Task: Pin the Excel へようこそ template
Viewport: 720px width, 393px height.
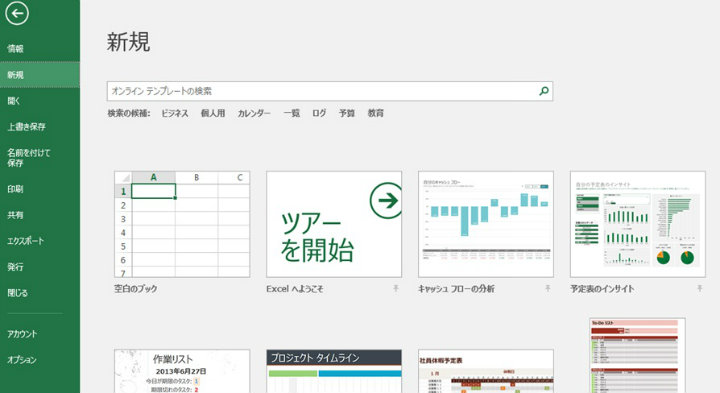Action: [x=395, y=288]
